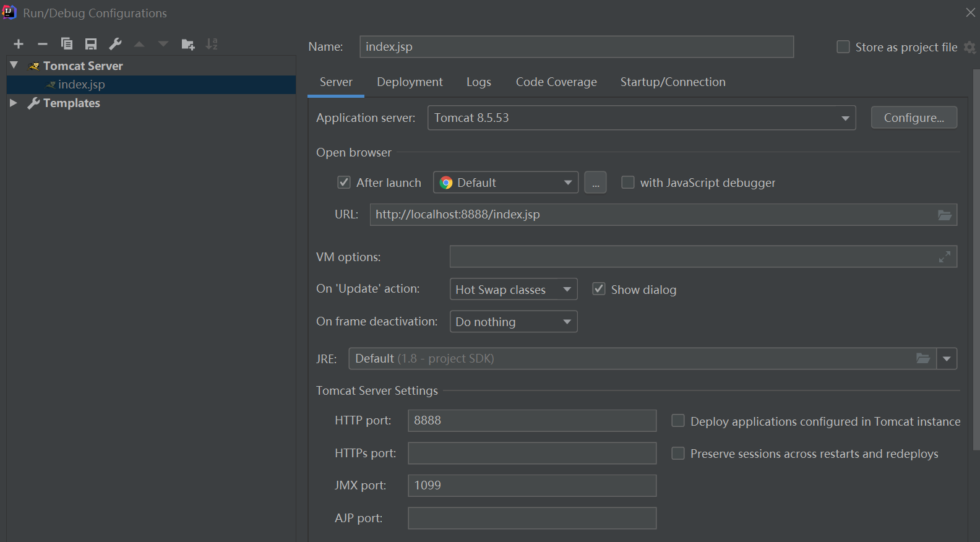Uncheck the After launch checkbox
This screenshot has width=980, height=542.
tap(344, 182)
